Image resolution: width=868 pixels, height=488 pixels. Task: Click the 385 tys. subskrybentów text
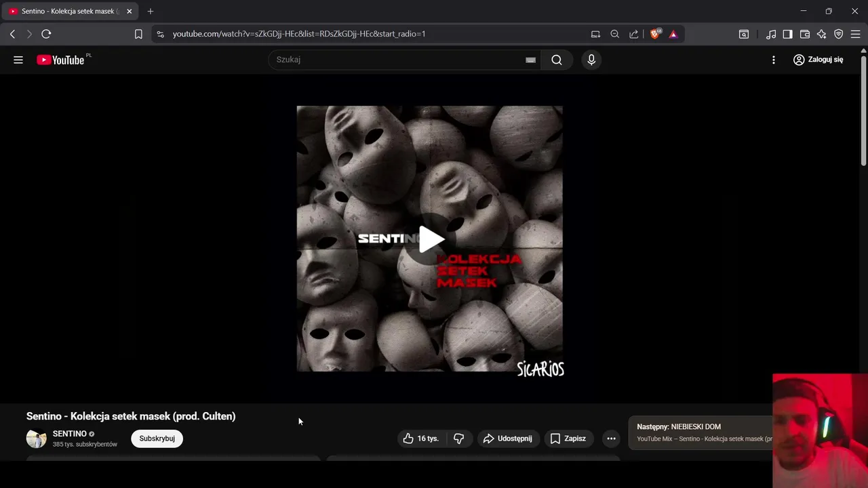(x=85, y=445)
